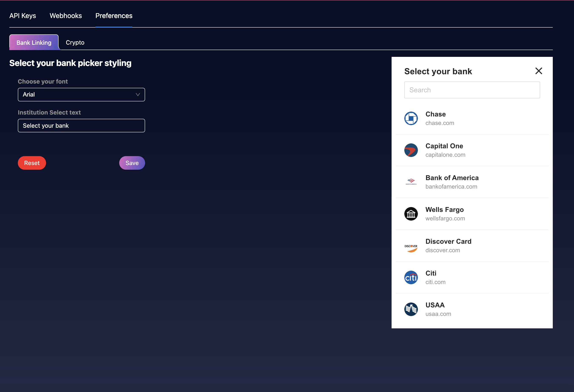Image resolution: width=574 pixels, height=392 pixels.
Task: Switch to the API Keys tab
Action: coord(23,16)
